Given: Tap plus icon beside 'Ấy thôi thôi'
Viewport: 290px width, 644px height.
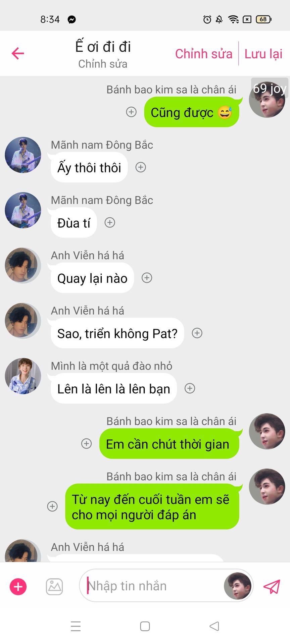Looking at the screenshot, I should [141, 167].
